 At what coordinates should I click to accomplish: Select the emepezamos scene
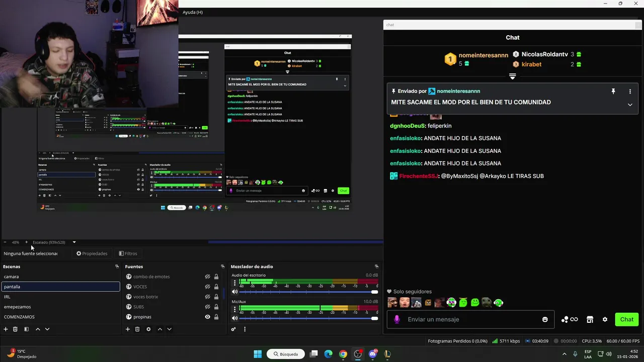tap(60, 307)
